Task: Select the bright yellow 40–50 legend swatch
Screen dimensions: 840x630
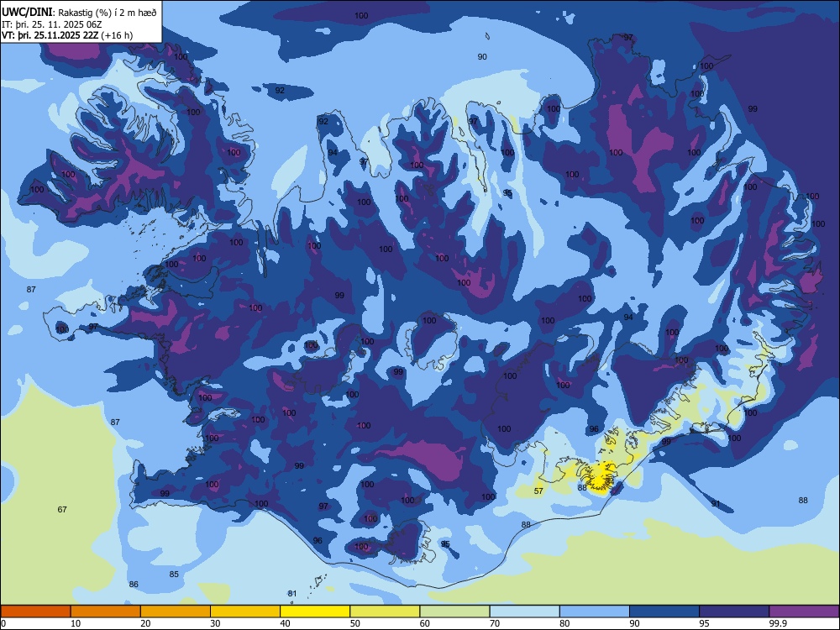Action: (x=315, y=612)
